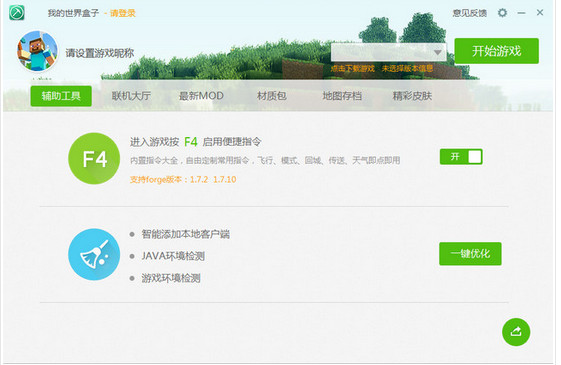Open the game version dropdown
The image size is (561, 365).
click(389, 52)
